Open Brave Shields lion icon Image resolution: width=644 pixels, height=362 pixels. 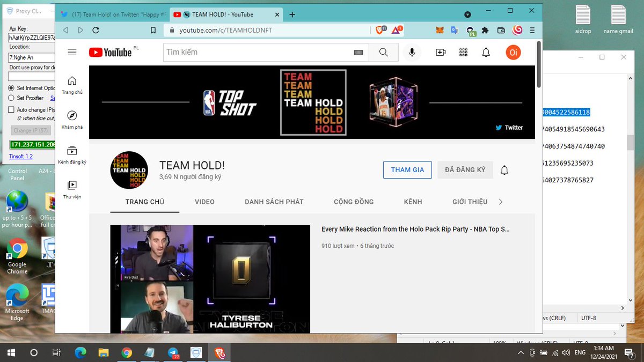coord(380,31)
